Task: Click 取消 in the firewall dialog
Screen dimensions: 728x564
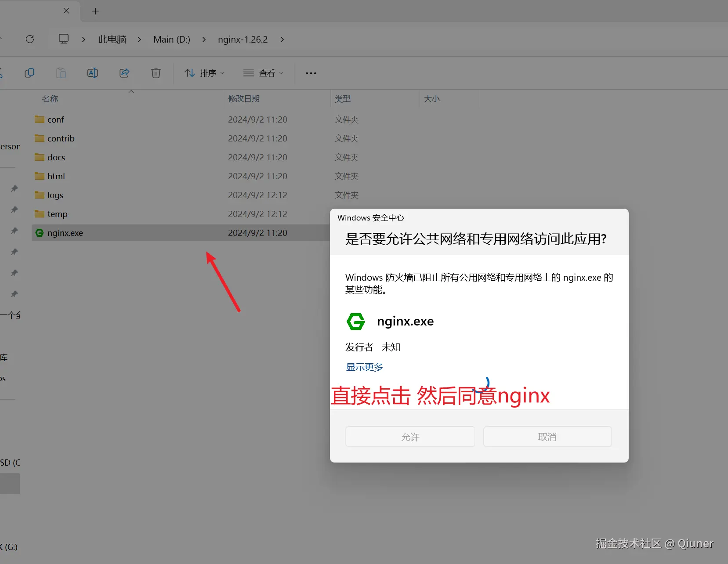Action: click(547, 437)
